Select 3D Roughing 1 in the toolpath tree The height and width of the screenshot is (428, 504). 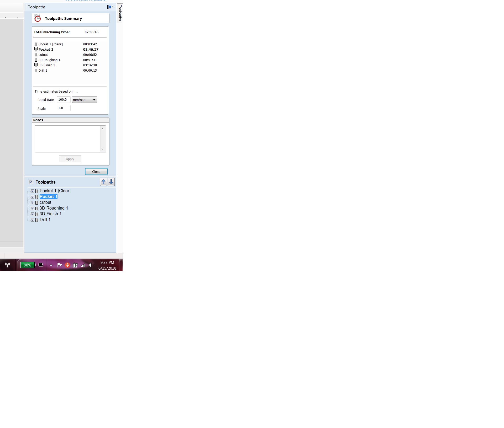[x=54, y=208]
